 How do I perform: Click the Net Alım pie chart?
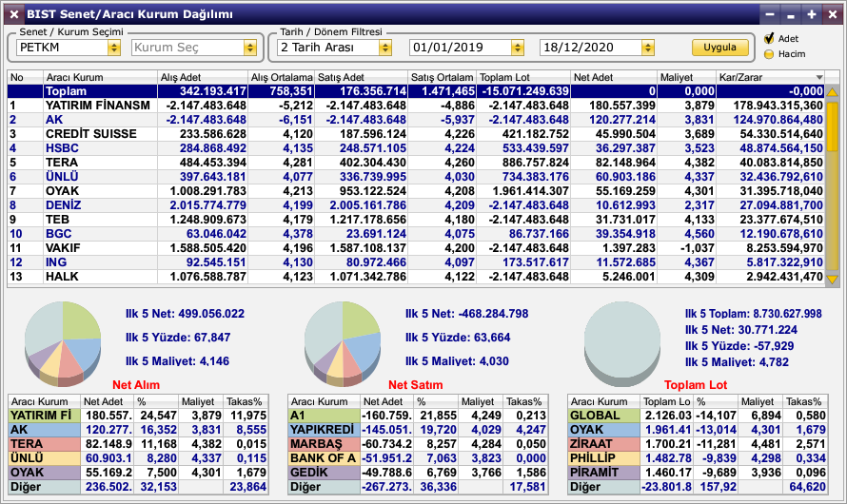point(63,343)
